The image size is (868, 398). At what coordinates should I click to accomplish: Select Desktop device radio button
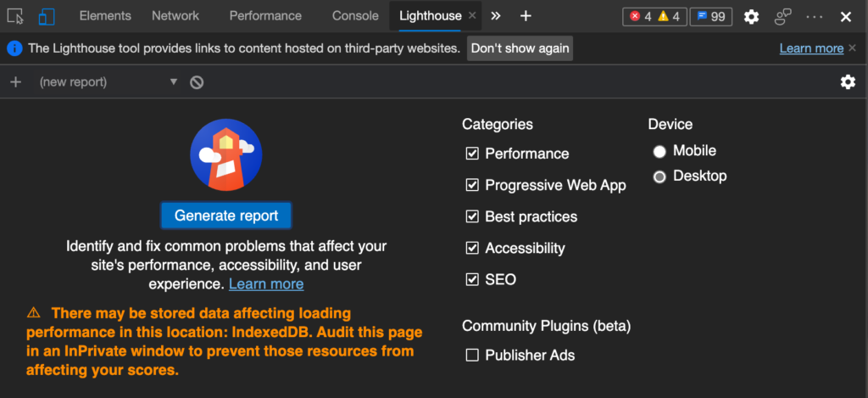coord(659,177)
